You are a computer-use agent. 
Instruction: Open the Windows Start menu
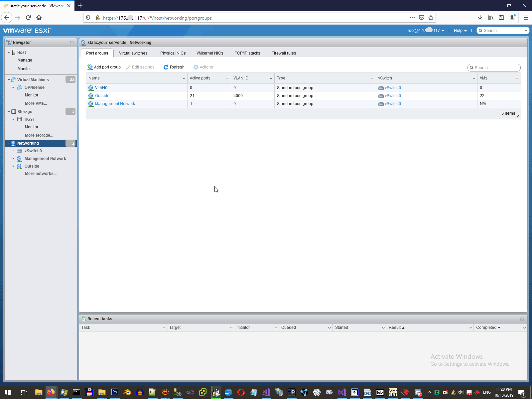tap(8, 392)
